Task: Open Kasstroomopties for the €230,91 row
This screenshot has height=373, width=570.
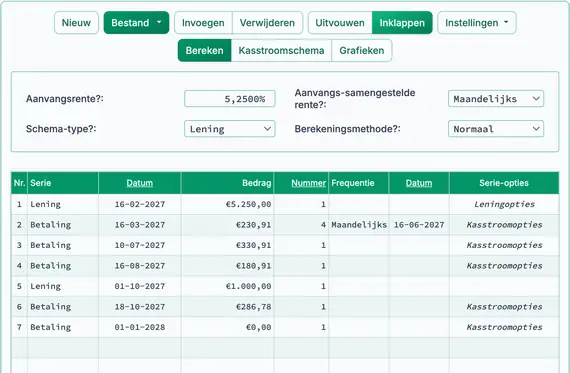Action: [504, 225]
